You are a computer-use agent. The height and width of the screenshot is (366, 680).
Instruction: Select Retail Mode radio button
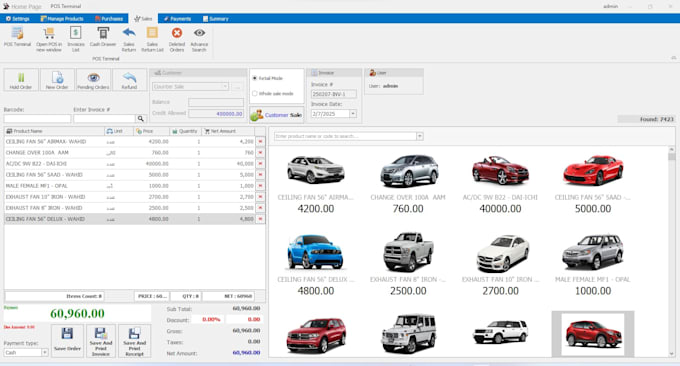pos(255,78)
